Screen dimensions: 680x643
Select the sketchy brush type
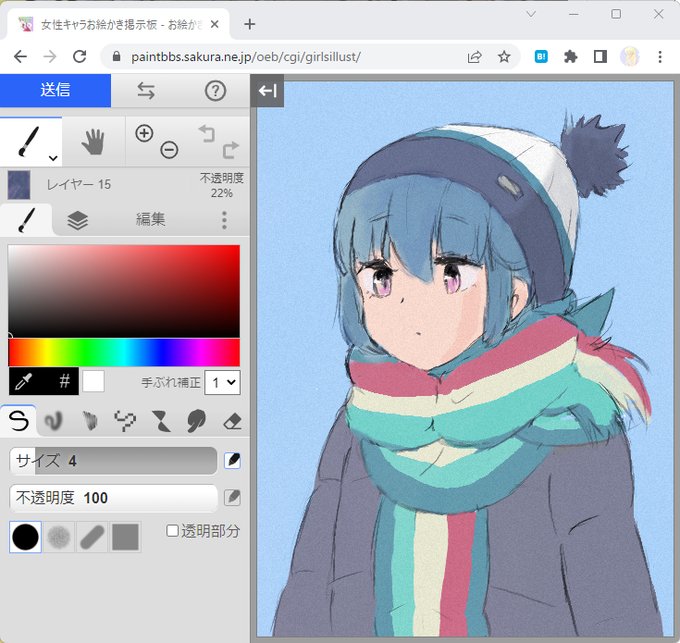point(89,421)
